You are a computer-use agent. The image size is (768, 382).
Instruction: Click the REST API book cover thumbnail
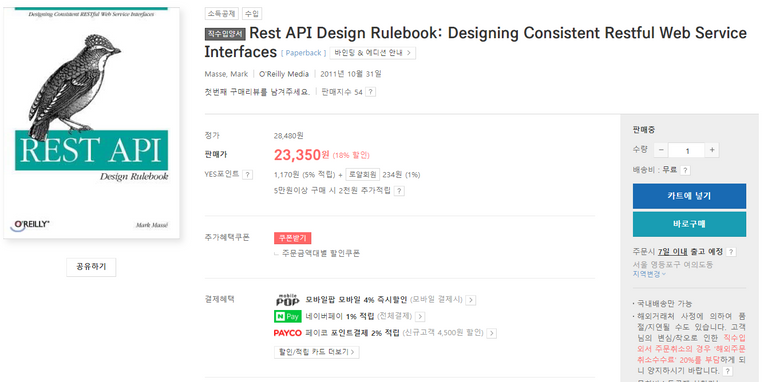click(92, 122)
